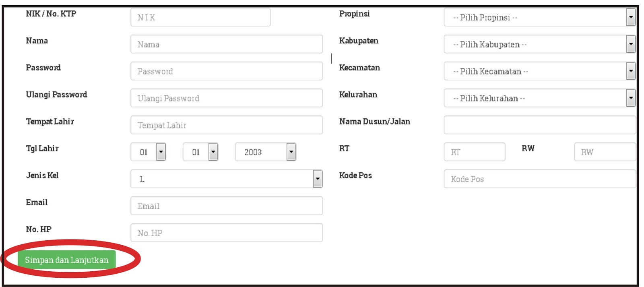Open the Pilih Kecamatan dropdown

coord(539,71)
